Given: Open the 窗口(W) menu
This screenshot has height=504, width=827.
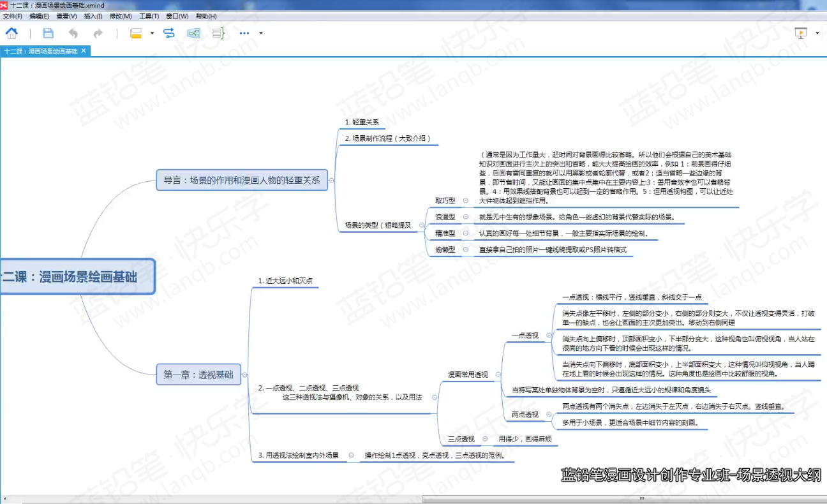Looking at the screenshot, I should pyautogui.click(x=177, y=16).
